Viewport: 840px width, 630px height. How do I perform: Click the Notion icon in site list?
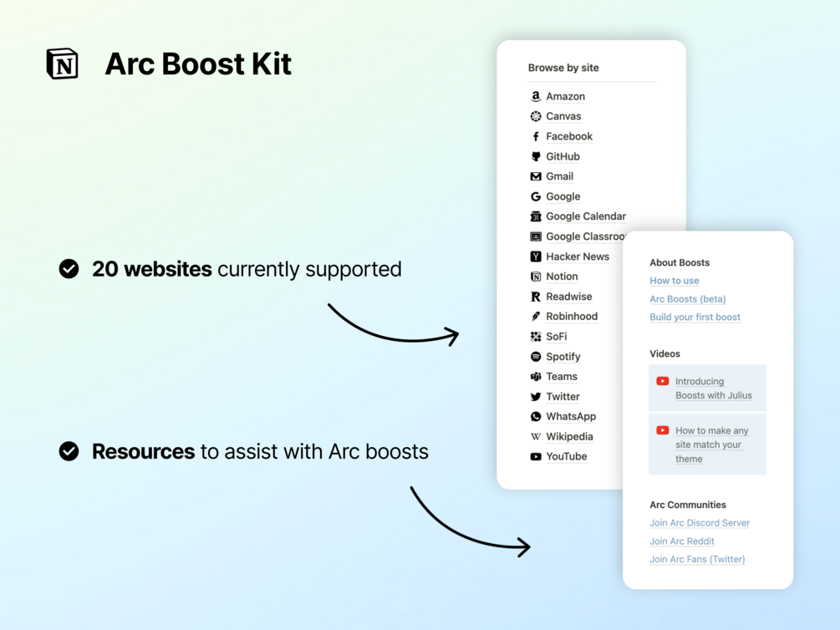(x=535, y=277)
